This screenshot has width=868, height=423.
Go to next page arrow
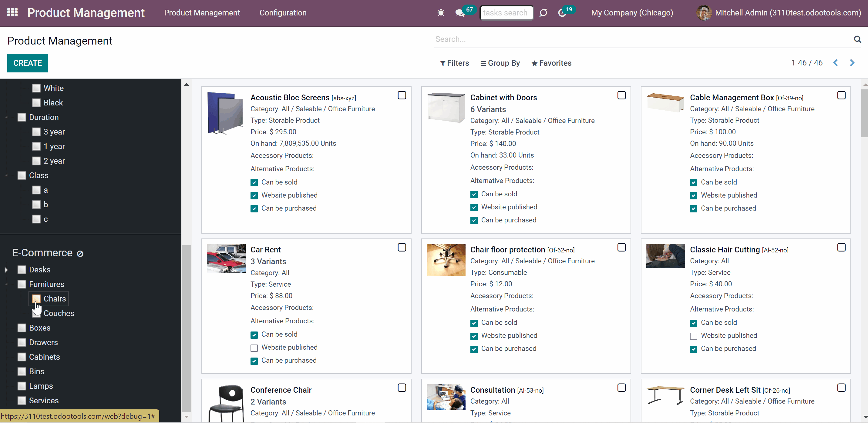(852, 63)
